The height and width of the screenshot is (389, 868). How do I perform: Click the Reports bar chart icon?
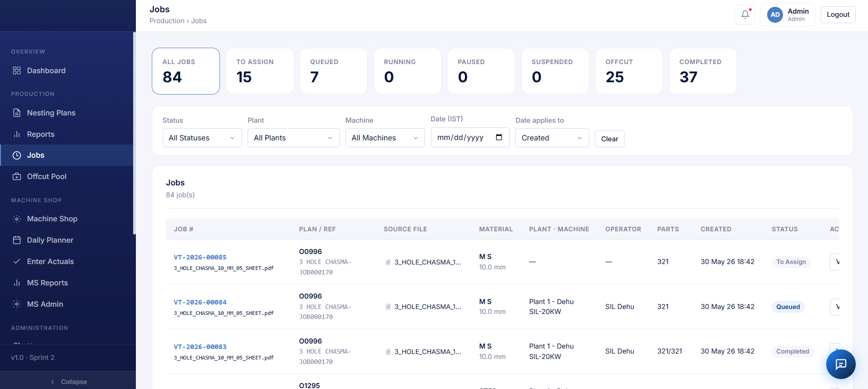(17, 134)
